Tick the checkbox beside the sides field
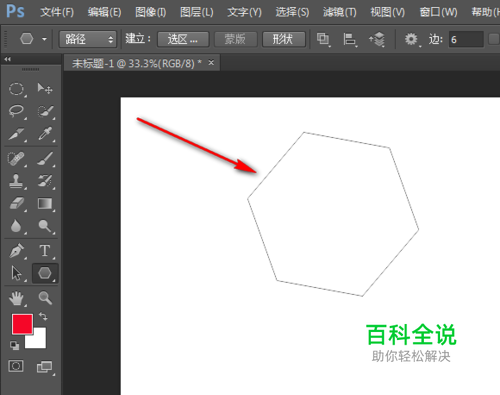 click(494, 39)
